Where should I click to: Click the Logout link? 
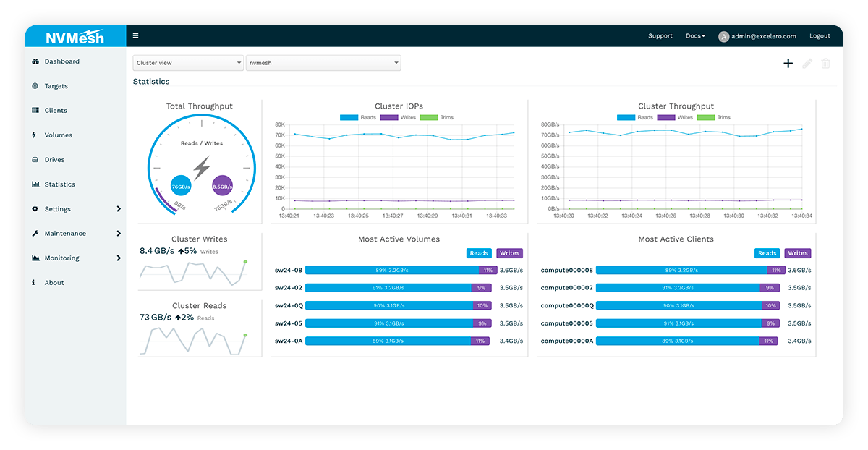(820, 35)
